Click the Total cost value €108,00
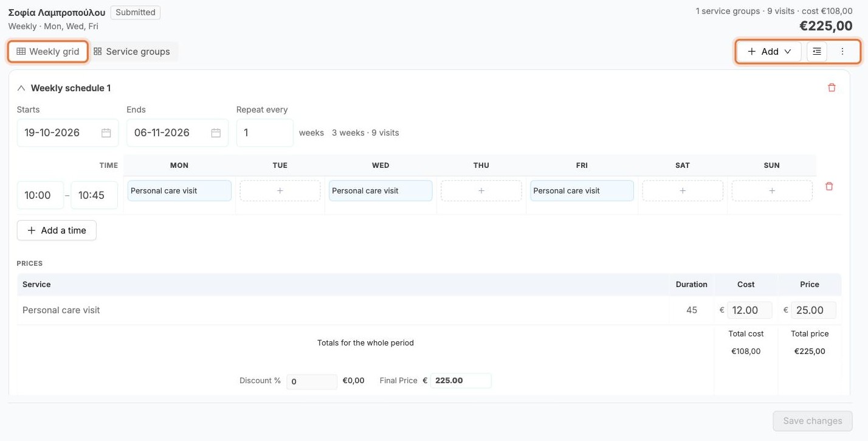Viewport: 868px width, 441px height. [746, 351]
